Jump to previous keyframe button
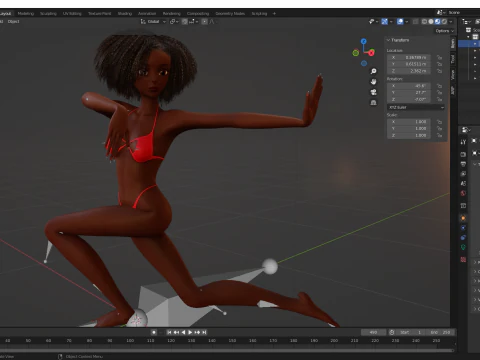 176,332
